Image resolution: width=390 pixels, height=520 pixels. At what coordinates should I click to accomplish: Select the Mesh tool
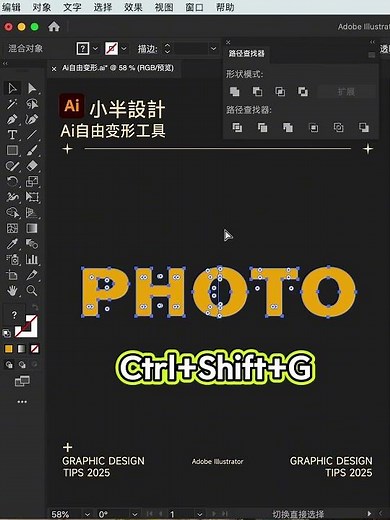pyautogui.click(x=13, y=228)
